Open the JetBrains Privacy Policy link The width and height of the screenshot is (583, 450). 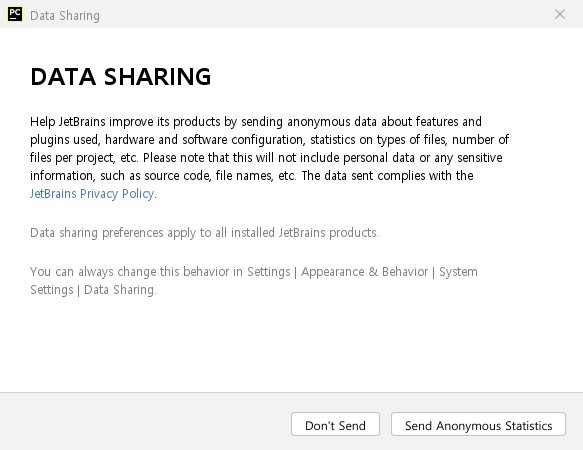click(x=92, y=194)
